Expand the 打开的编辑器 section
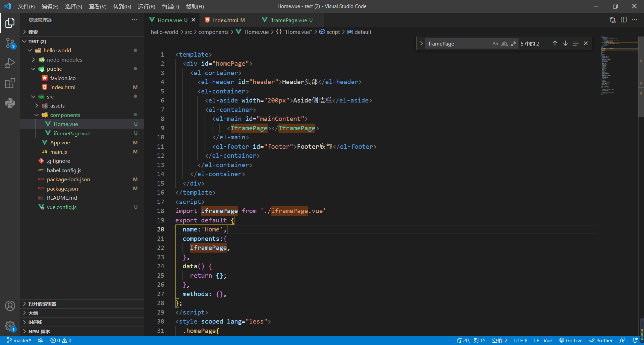644x345 pixels. point(82,304)
